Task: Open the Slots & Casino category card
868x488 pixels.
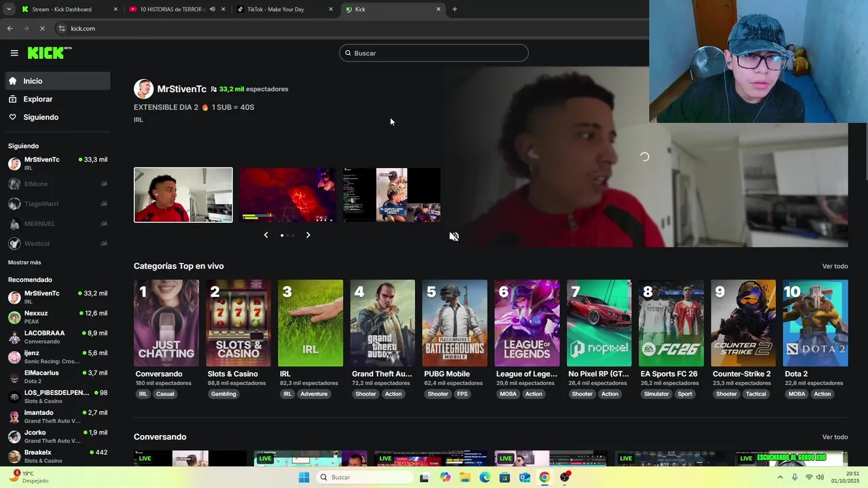Action: point(238,323)
